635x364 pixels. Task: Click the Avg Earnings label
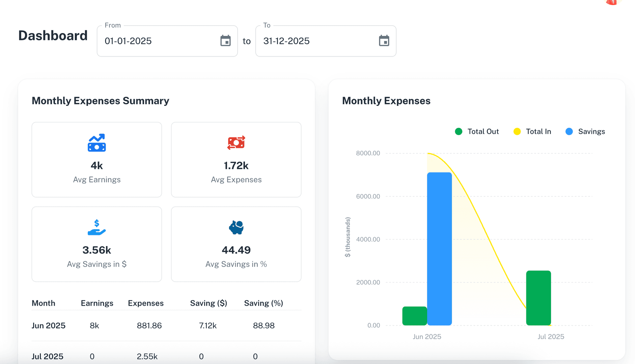[x=97, y=180]
